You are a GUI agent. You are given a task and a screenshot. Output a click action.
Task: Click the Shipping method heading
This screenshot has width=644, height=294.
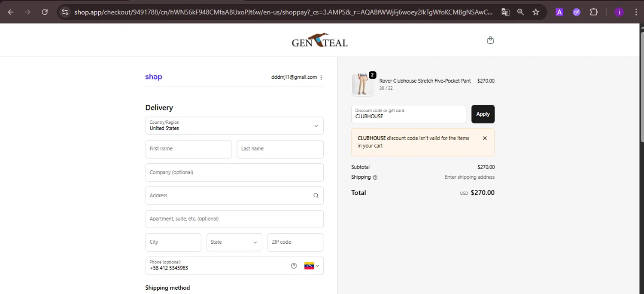tap(167, 288)
